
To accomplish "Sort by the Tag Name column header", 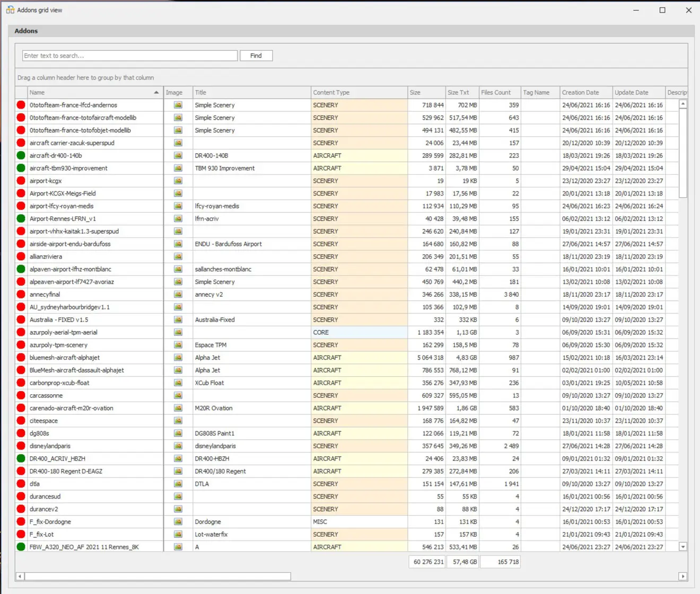I will click(x=540, y=92).
